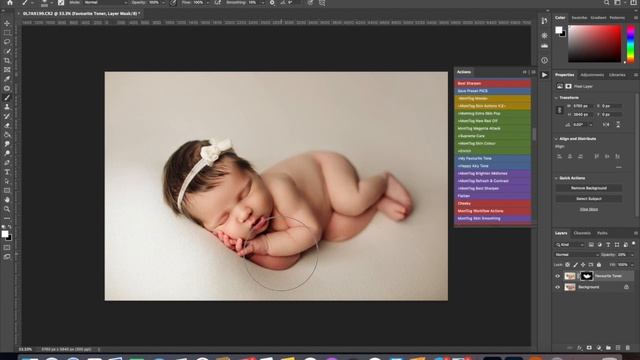Select the Hand tool
Image resolution: width=640 pixels, height=360 pixels.
pyautogui.click(x=7, y=200)
